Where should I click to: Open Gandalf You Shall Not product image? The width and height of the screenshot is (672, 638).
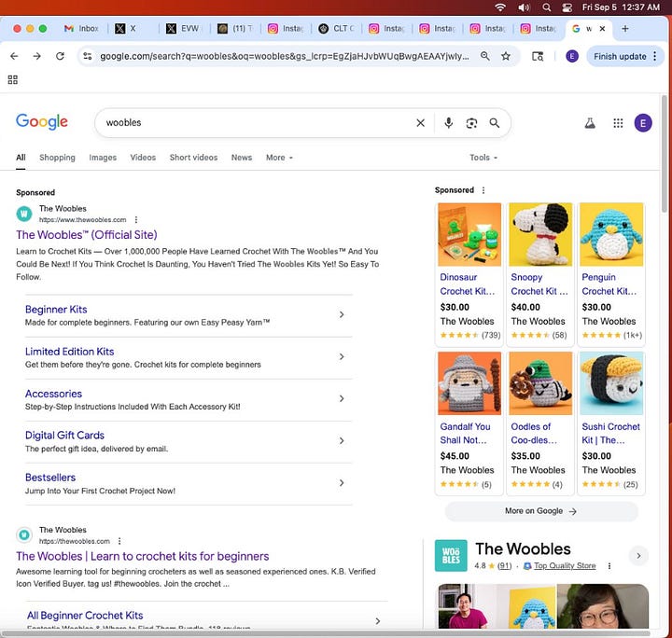pos(469,383)
